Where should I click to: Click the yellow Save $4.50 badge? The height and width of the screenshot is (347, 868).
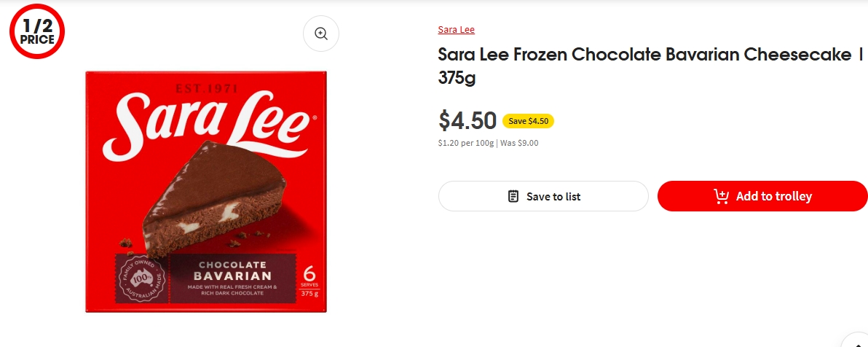pyautogui.click(x=528, y=121)
